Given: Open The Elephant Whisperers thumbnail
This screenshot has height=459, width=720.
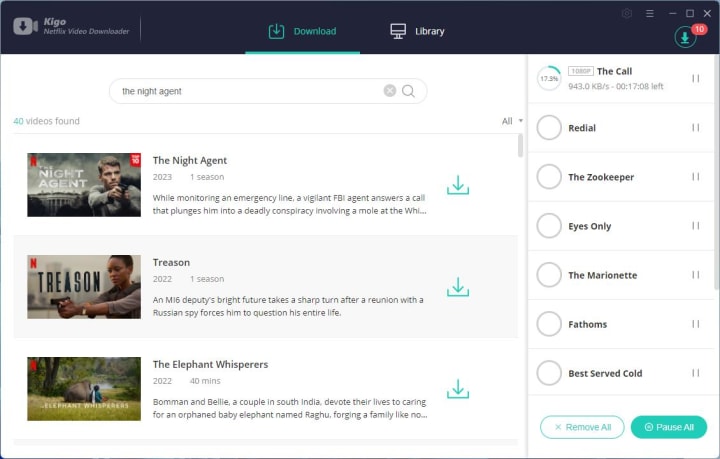Looking at the screenshot, I should point(84,389).
